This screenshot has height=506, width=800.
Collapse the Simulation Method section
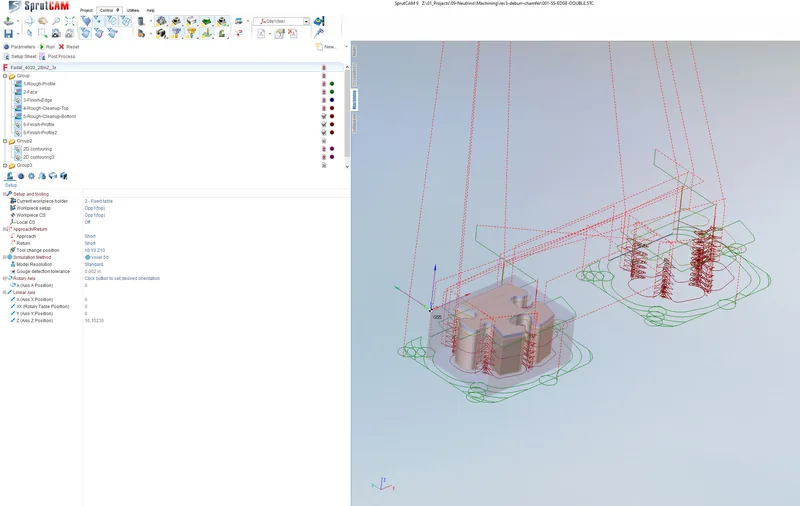[x=5, y=258]
